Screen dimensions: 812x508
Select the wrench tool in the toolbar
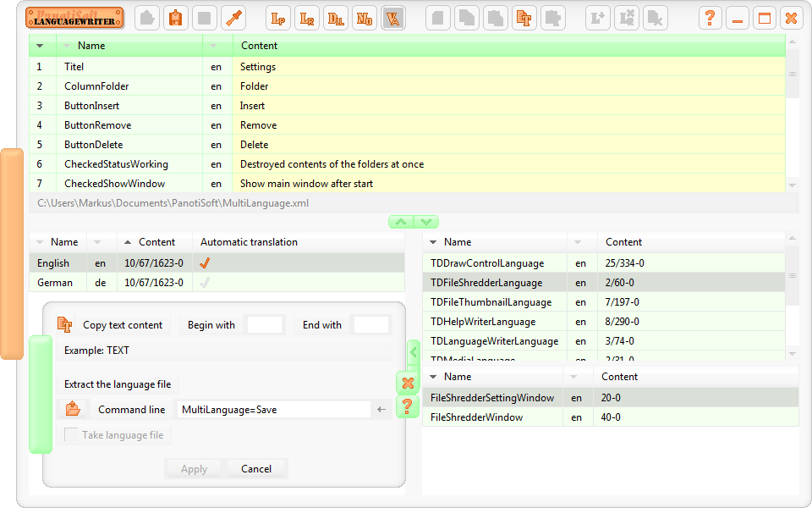click(234, 17)
